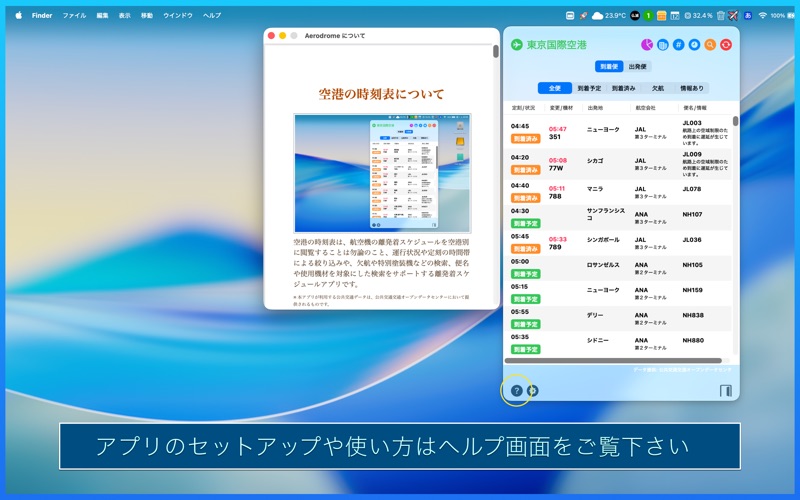
Task: Select flight NH107 from サンフランシスコ
Action: (x=619, y=218)
